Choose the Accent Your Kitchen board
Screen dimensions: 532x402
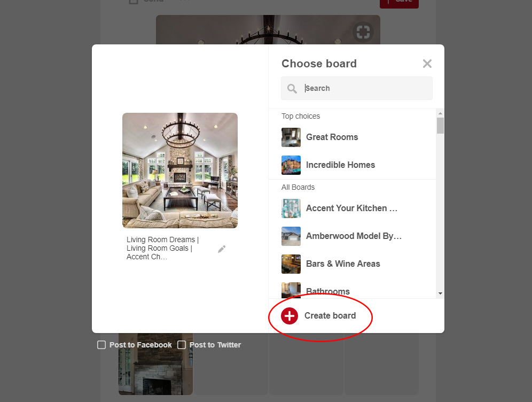point(351,208)
